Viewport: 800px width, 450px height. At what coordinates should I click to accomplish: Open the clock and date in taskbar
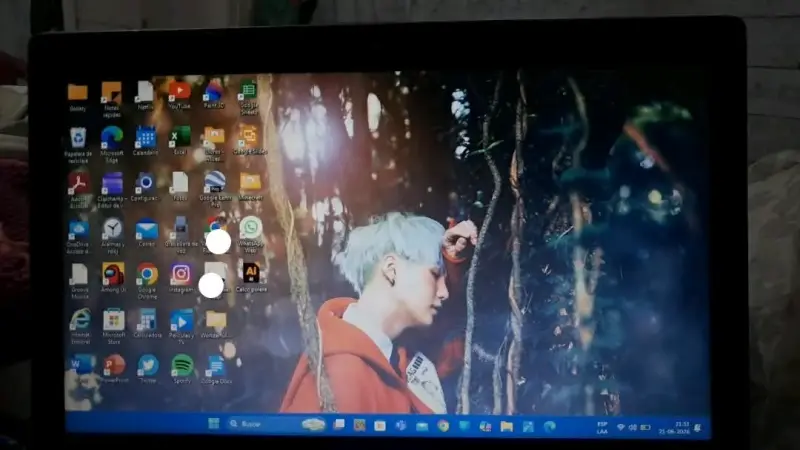point(673,428)
